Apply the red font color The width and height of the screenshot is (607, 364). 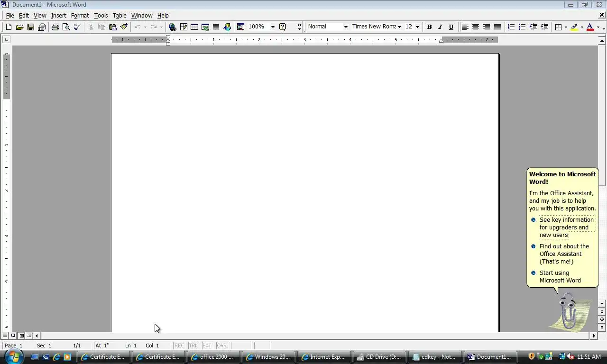click(590, 27)
